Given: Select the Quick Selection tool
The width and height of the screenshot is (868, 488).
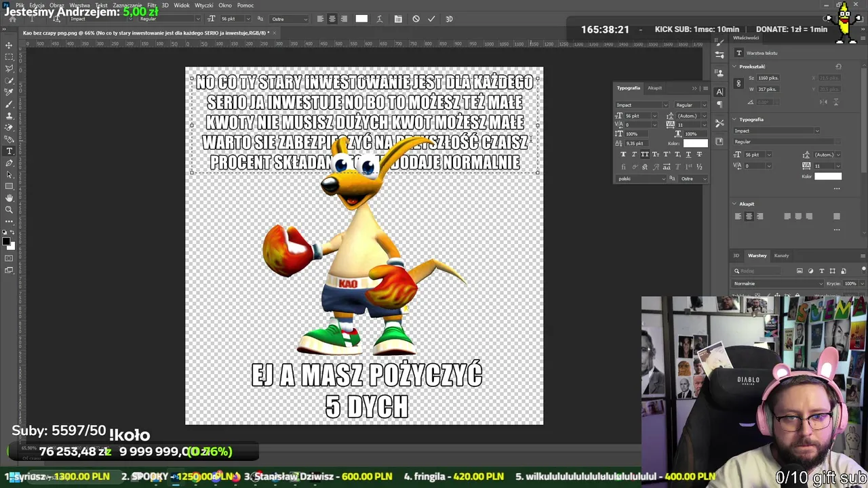Looking at the screenshot, I should tap(9, 81).
